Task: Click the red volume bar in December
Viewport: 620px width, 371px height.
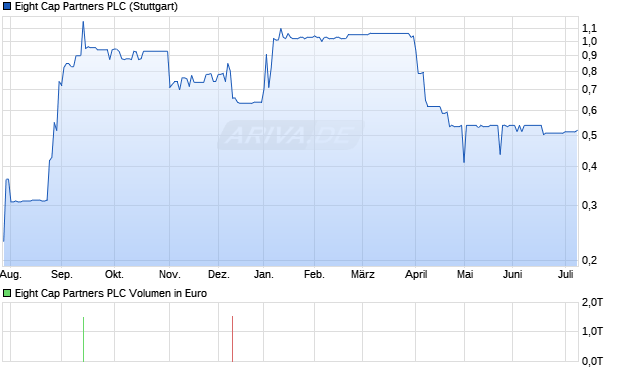Action: 232,339
